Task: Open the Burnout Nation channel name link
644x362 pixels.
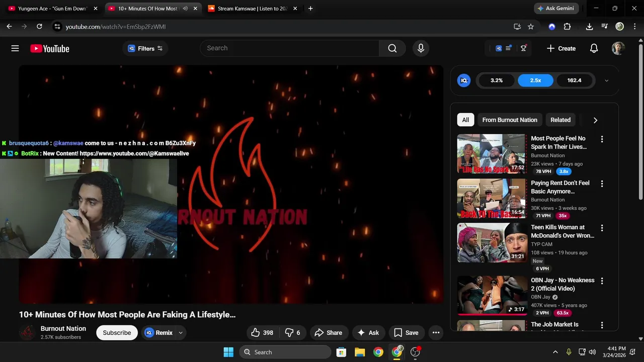Action: (63, 328)
